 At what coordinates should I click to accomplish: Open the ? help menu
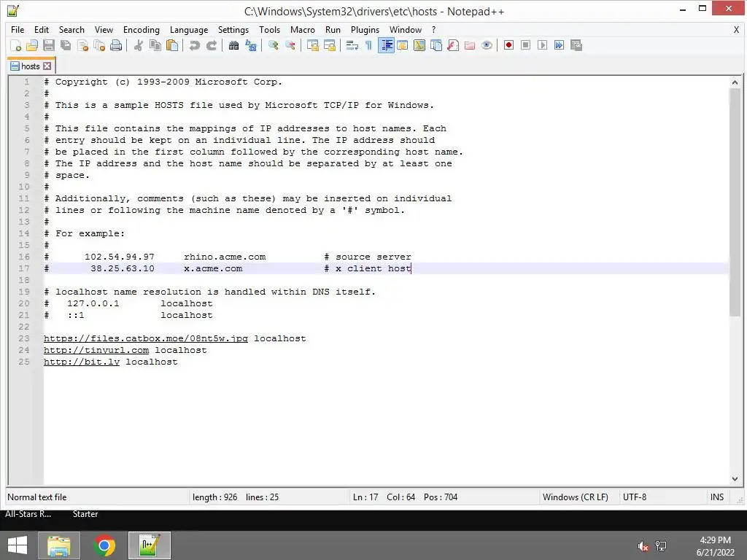(433, 29)
